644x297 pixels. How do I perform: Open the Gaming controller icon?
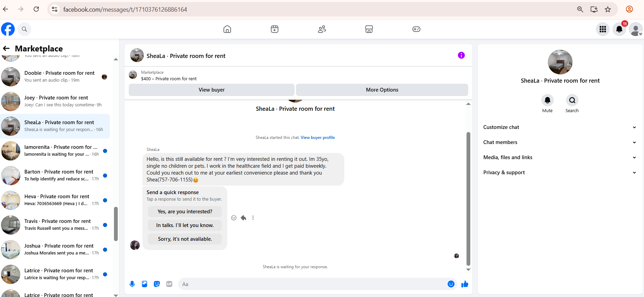coord(416,29)
